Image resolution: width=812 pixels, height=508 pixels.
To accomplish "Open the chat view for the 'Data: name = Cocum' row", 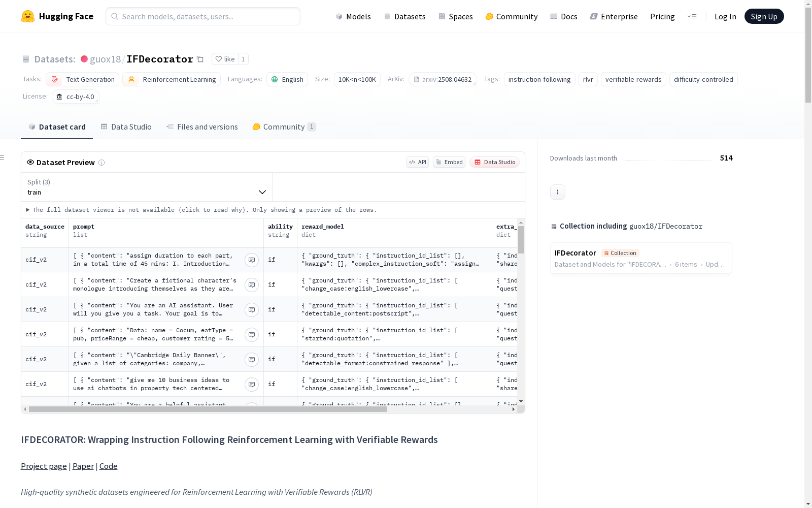I will pos(252,335).
